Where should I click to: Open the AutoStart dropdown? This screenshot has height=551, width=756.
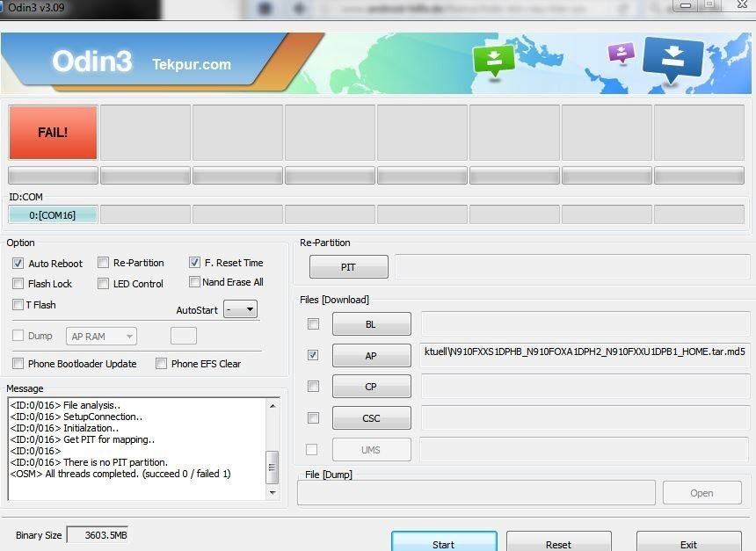pyautogui.click(x=241, y=309)
